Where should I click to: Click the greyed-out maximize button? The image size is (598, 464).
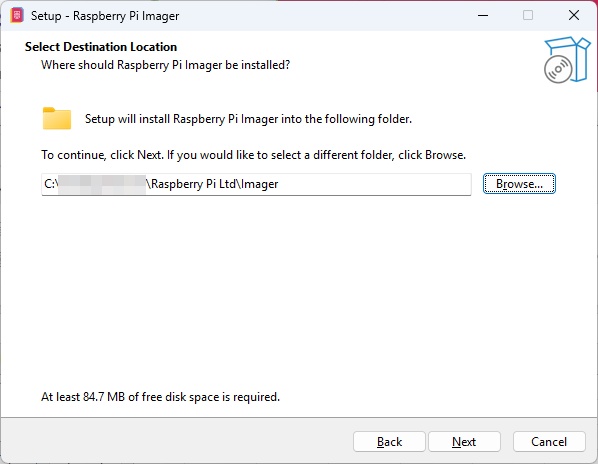pos(528,16)
